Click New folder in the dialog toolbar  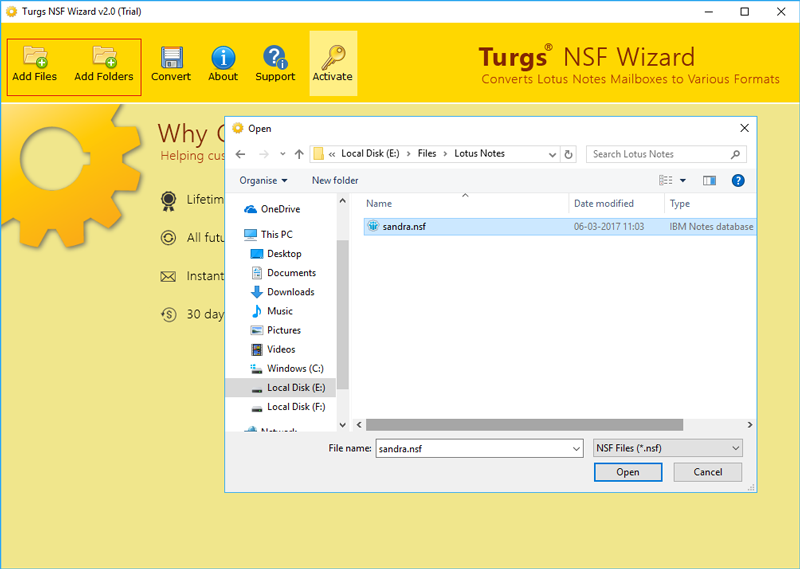[x=335, y=181]
